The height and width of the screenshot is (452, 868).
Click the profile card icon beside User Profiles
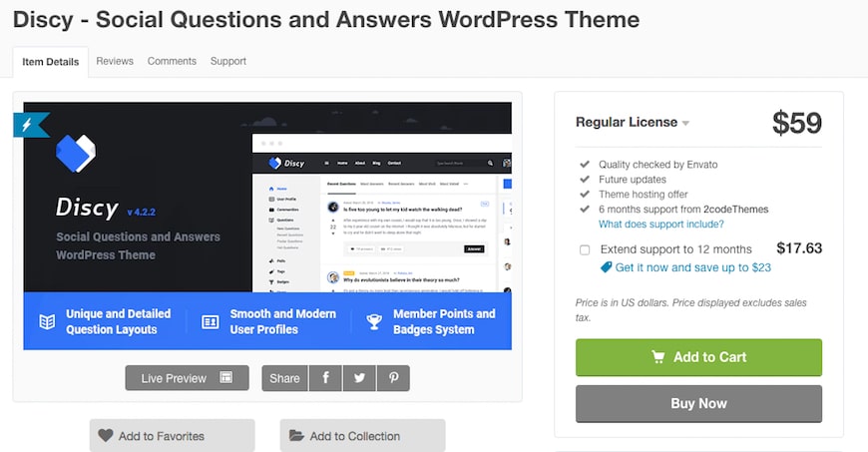pos(211,322)
